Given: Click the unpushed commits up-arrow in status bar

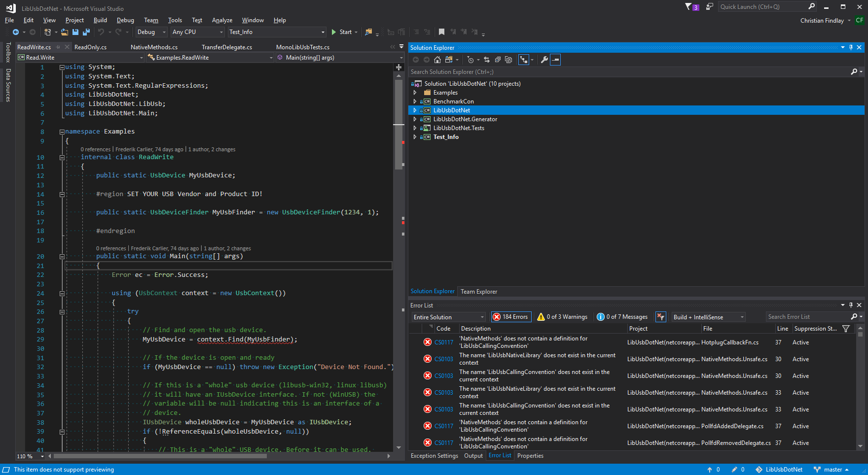Looking at the screenshot, I should pos(710,470).
